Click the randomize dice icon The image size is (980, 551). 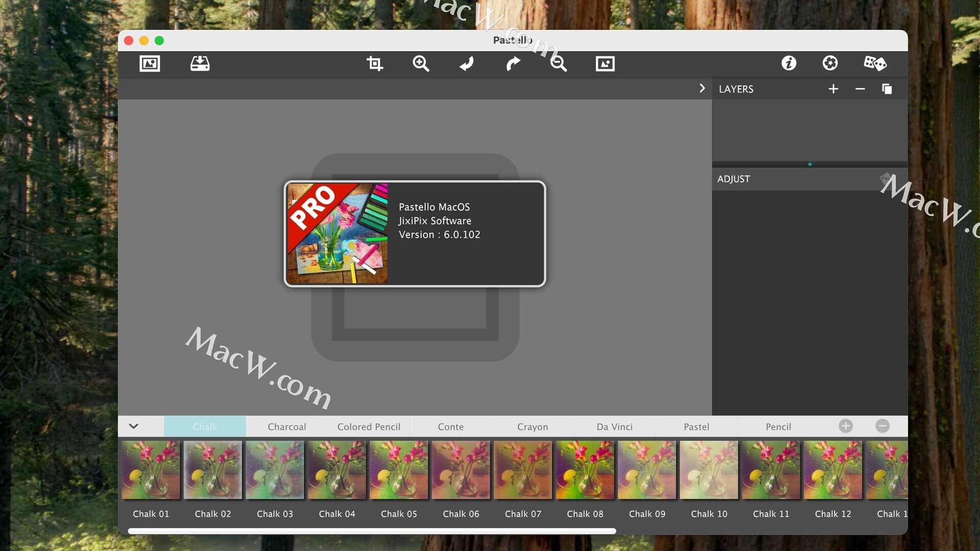tap(875, 63)
